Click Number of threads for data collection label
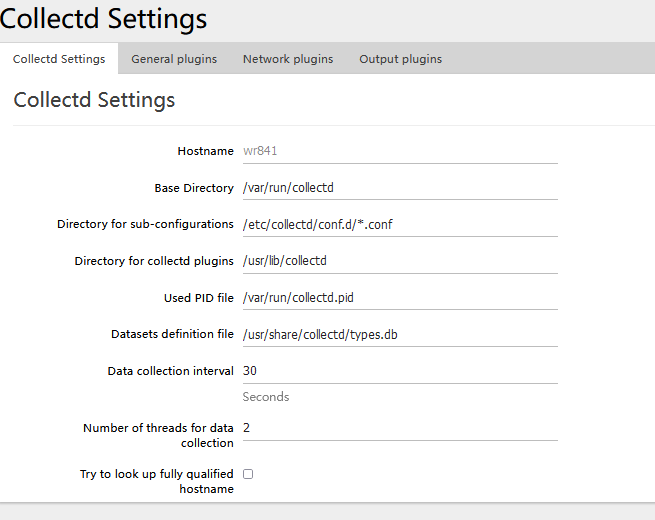Screen dimensions: 655x520 click(158, 435)
